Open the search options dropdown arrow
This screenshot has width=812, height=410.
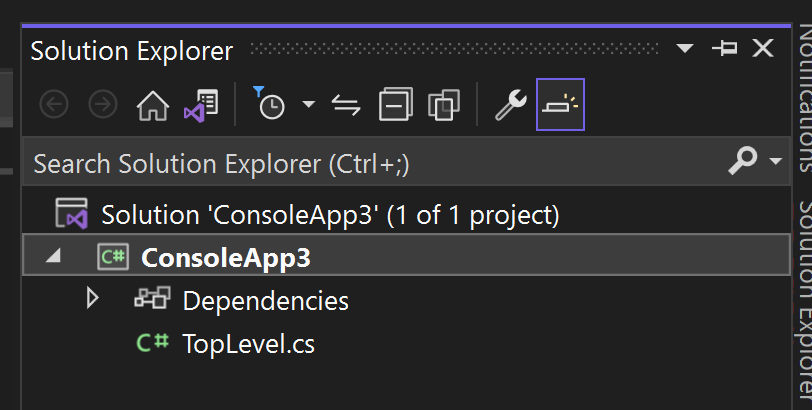(x=775, y=162)
